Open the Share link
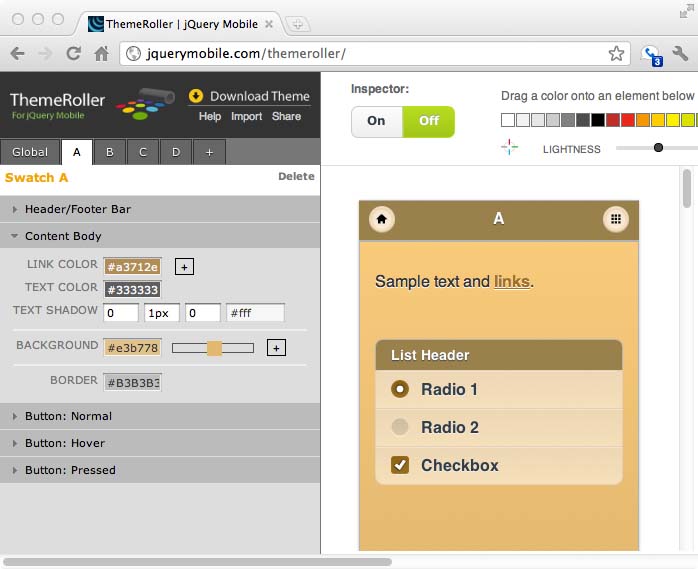This screenshot has width=698, height=569. [286, 116]
